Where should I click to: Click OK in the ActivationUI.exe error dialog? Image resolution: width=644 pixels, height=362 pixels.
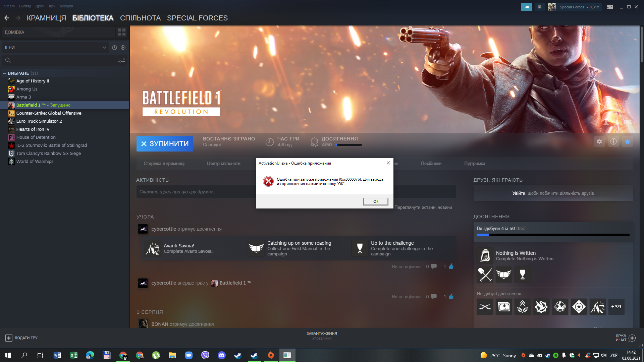pos(376,201)
